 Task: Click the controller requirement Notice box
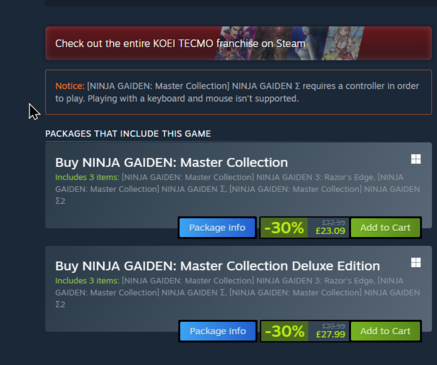pyautogui.click(x=238, y=92)
